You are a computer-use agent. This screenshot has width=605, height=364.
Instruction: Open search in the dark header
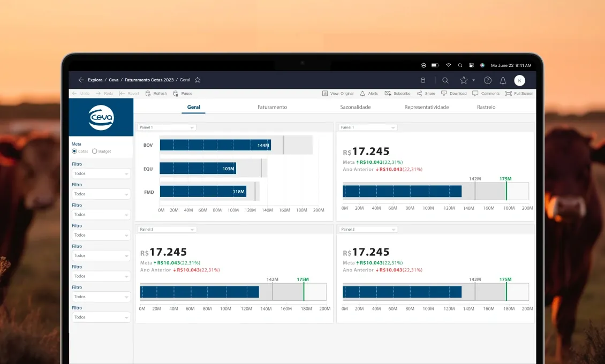coord(445,80)
